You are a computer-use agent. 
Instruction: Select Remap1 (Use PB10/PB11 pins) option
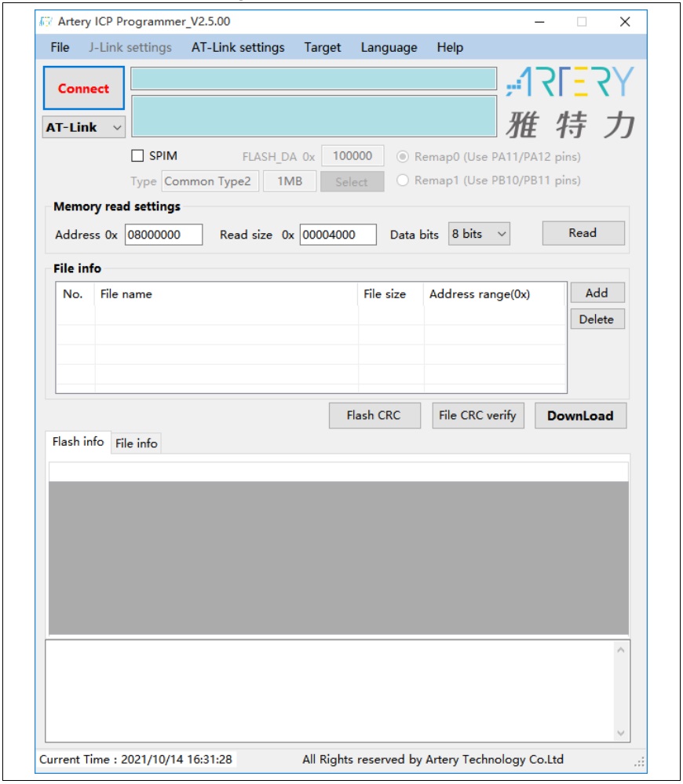[x=403, y=180]
